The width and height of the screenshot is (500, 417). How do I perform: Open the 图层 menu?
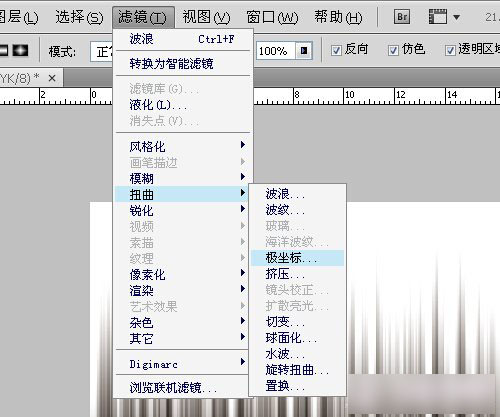(18, 17)
